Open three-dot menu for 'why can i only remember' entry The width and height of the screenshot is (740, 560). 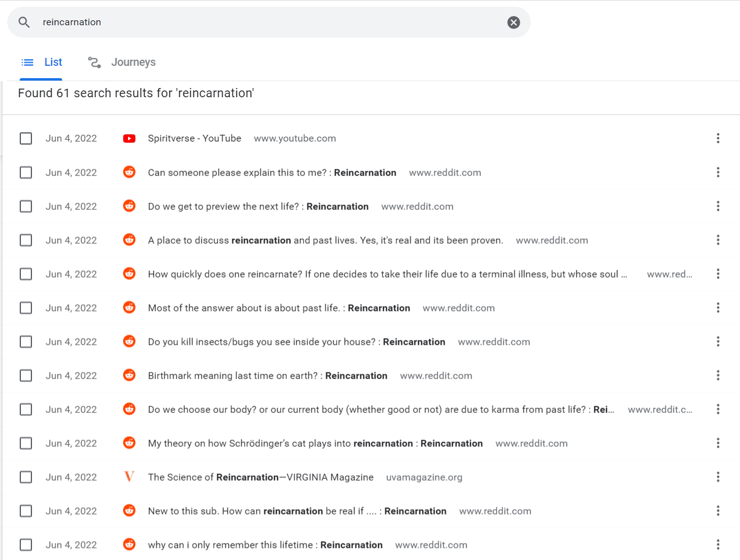(718, 545)
